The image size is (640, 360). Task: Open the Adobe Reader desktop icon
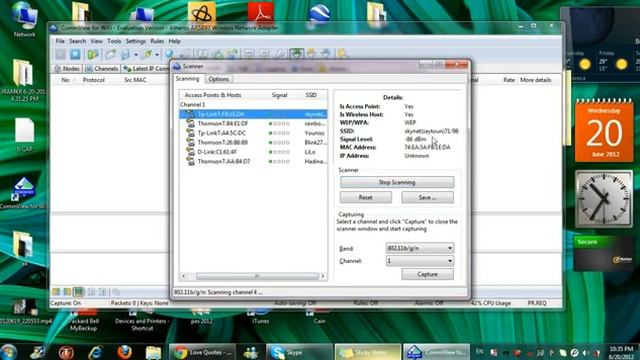click(x=260, y=12)
